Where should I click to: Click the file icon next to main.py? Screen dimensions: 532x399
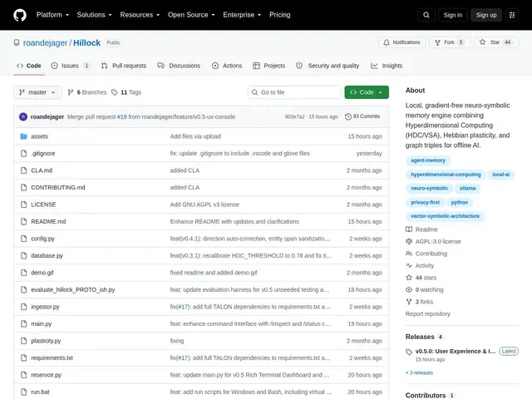[23, 323]
